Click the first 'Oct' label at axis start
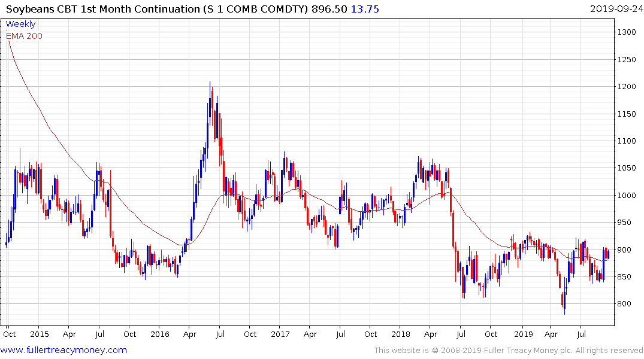Image resolution: width=644 pixels, height=359 pixels. [x=10, y=334]
